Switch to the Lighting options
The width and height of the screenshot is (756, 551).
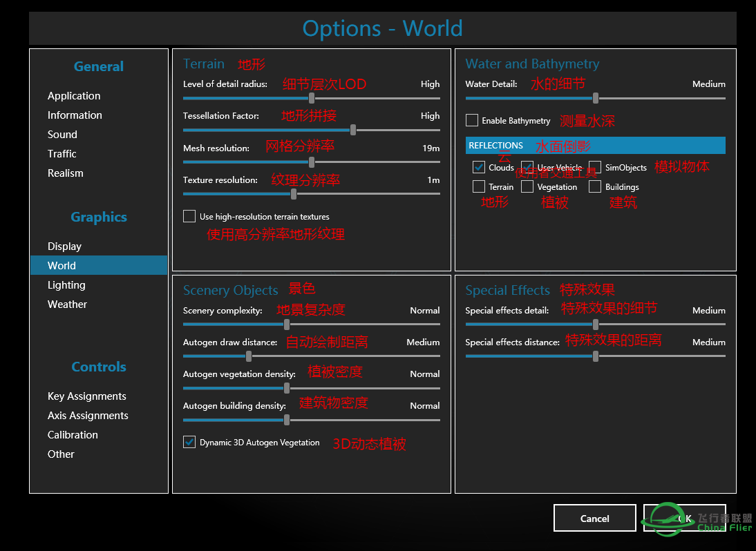click(66, 284)
